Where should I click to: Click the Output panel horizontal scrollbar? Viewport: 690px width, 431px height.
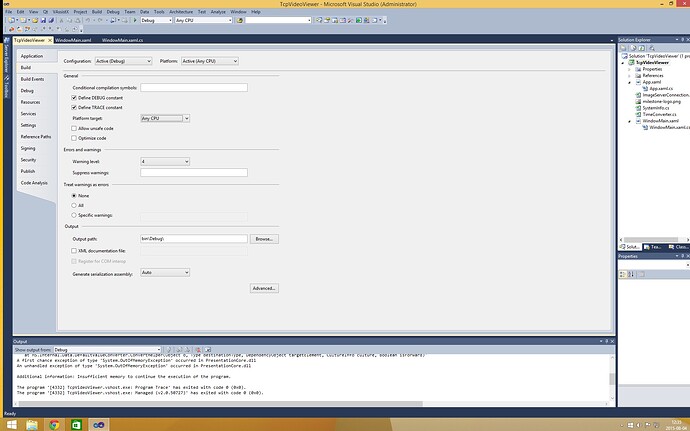220,404
